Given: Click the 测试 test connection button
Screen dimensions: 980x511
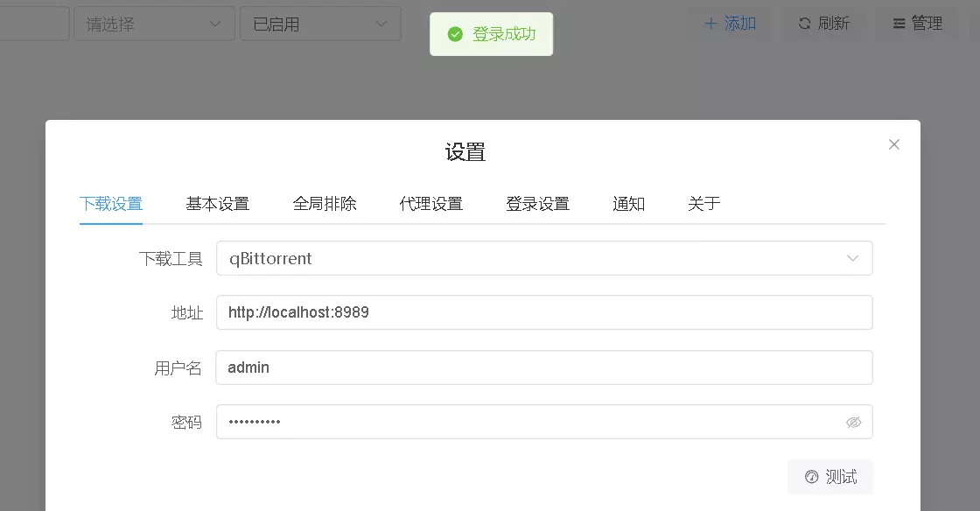Looking at the screenshot, I should pos(830,477).
